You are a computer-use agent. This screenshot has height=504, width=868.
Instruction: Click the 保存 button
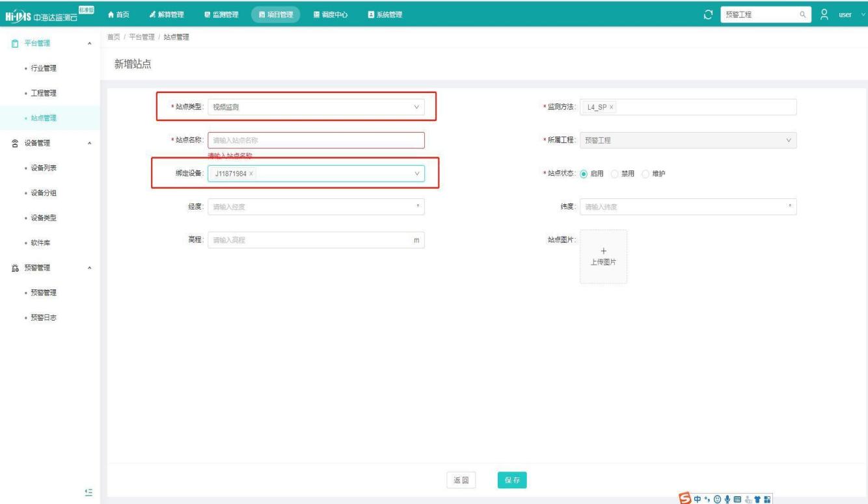[511, 480]
